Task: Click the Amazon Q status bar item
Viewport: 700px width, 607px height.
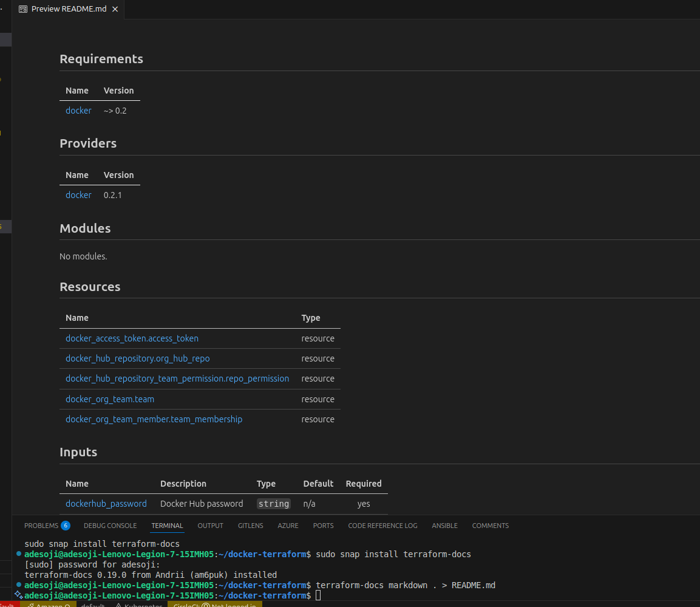Action: 49,605
